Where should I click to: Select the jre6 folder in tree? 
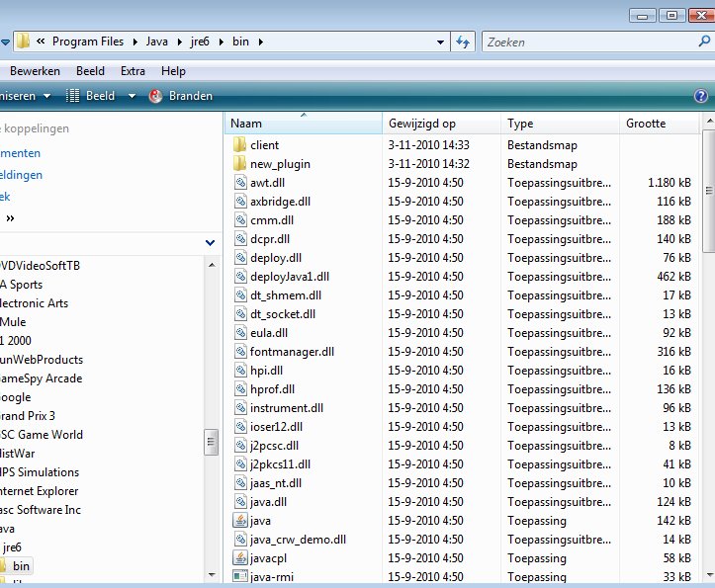[12, 546]
